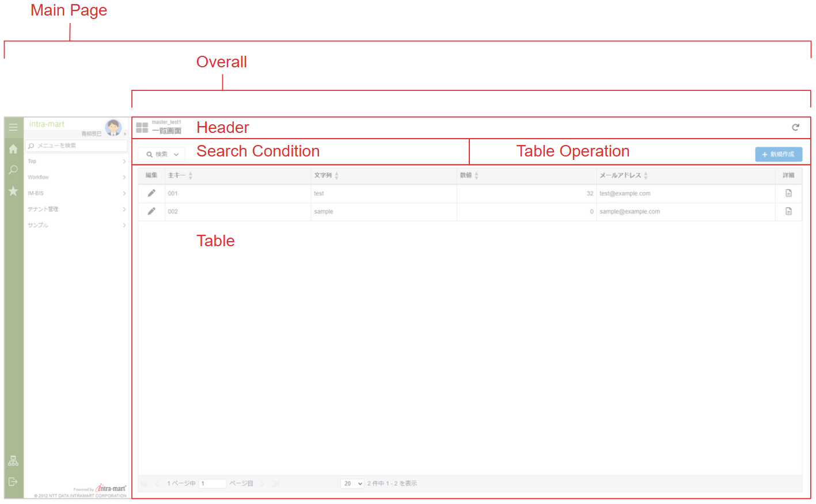
Task: Click the 新規作成 button
Action: click(778, 154)
